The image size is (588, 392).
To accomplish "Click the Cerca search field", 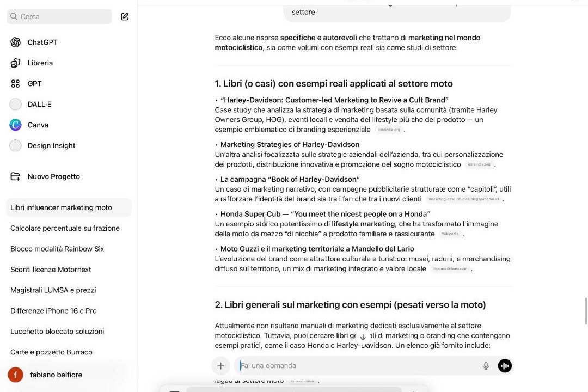I will pyautogui.click(x=59, y=16).
